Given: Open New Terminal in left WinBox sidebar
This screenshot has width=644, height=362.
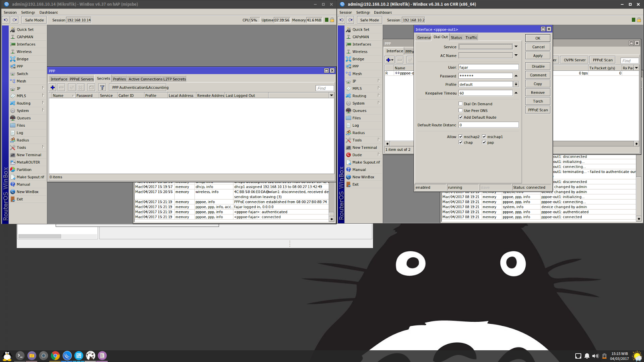Looking at the screenshot, I should point(28,155).
